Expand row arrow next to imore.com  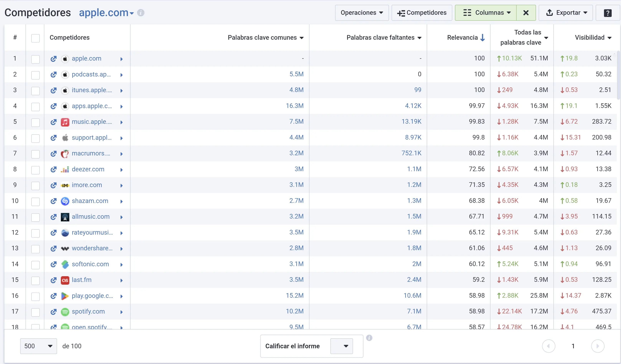(122, 186)
